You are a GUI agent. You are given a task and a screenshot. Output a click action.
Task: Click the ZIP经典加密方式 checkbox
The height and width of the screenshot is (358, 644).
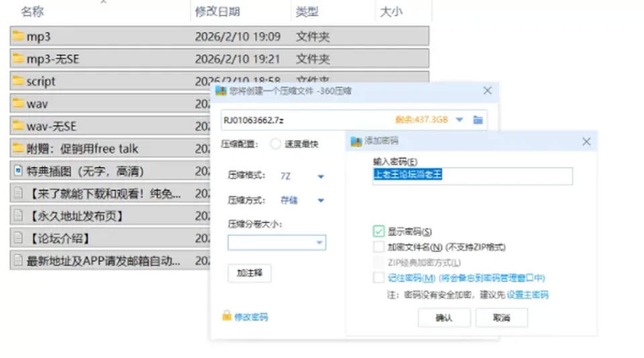[x=378, y=262]
